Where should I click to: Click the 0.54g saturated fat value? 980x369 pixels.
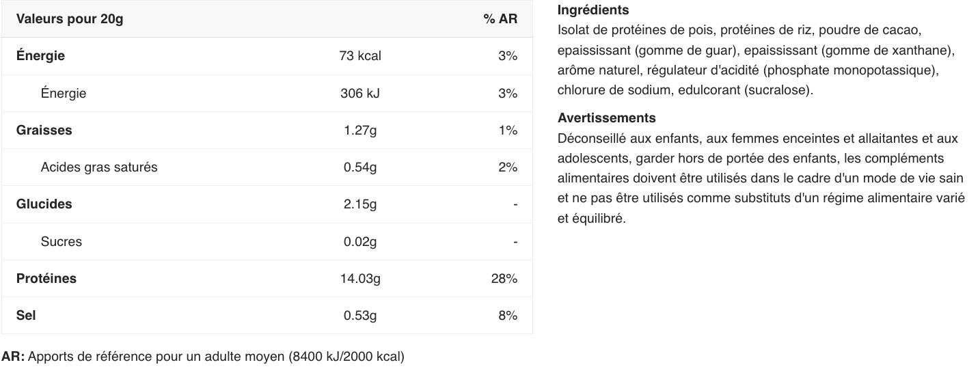(360, 167)
